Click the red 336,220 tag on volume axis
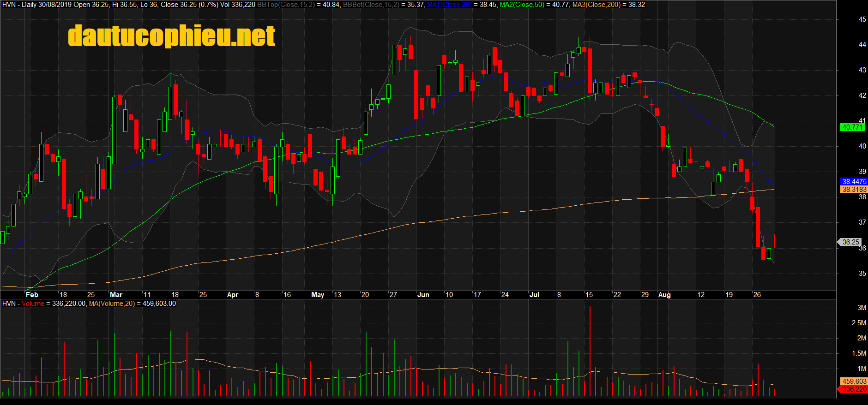Screen dimensions: 868x405 (x=854, y=389)
